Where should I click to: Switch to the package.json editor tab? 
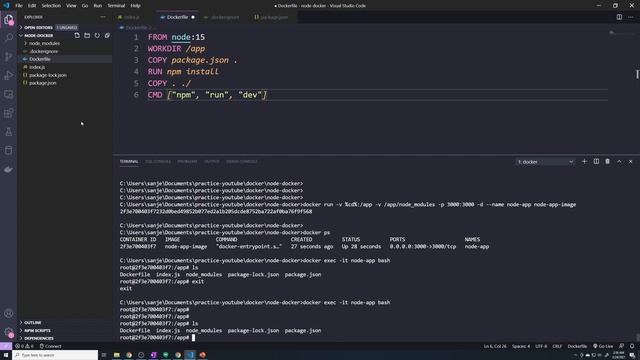point(273,17)
